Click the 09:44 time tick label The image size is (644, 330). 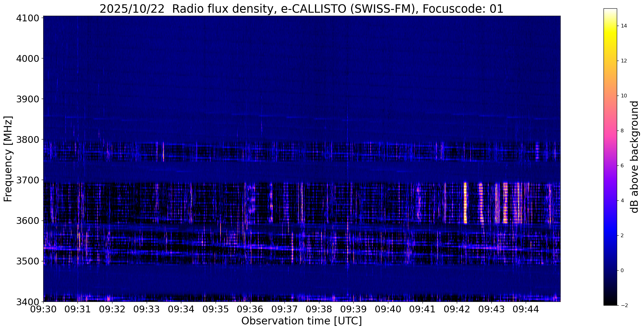526,309
